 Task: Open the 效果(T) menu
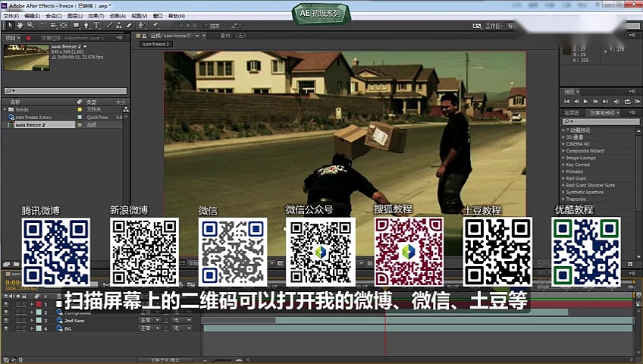coord(96,16)
